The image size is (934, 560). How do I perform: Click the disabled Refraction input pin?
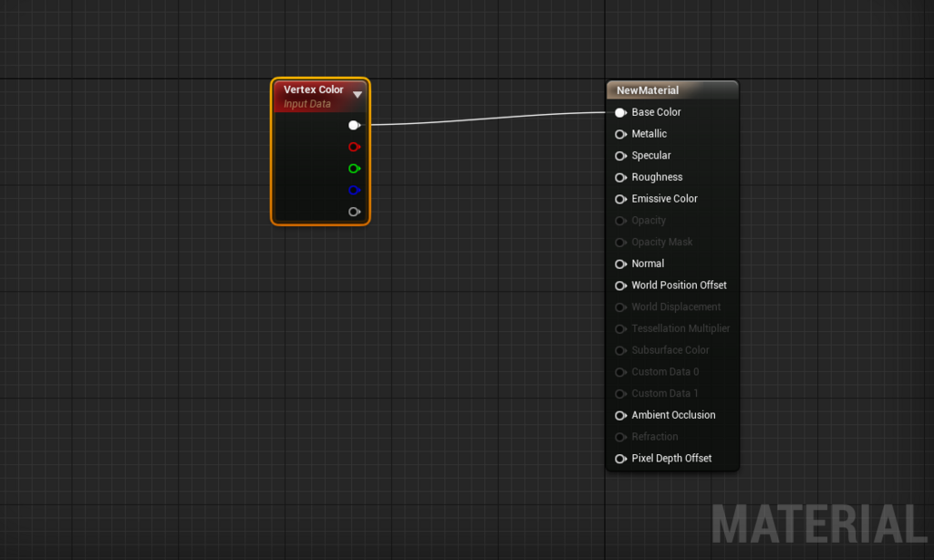click(620, 437)
